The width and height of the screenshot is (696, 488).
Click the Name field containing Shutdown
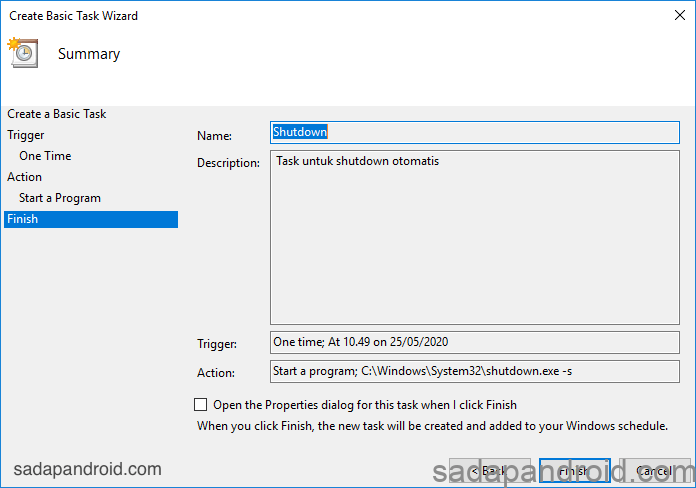pyautogui.click(x=474, y=132)
